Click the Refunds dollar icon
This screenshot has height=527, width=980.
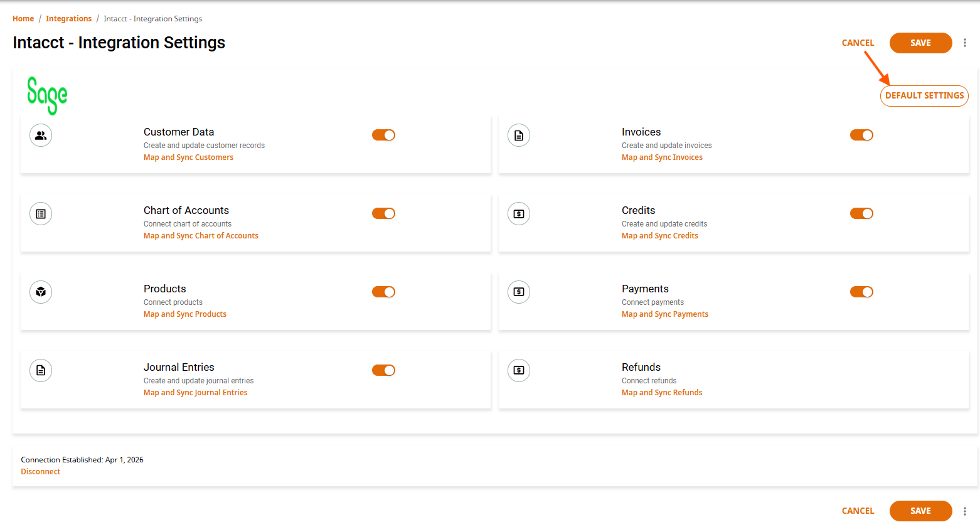(519, 370)
